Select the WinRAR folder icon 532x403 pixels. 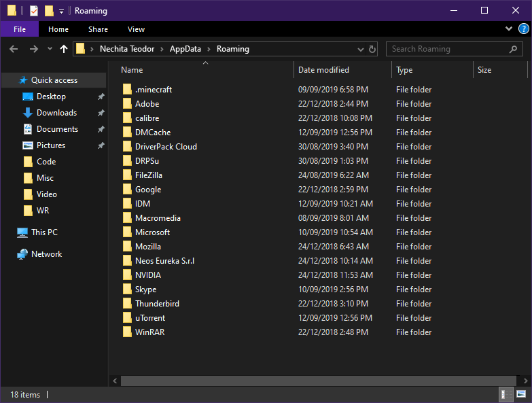pyautogui.click(x=127, y=332)
